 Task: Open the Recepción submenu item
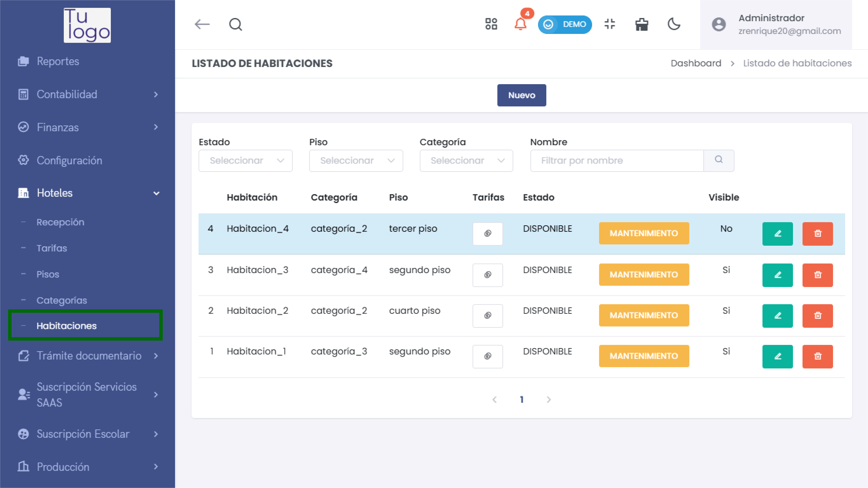(60, 222)
